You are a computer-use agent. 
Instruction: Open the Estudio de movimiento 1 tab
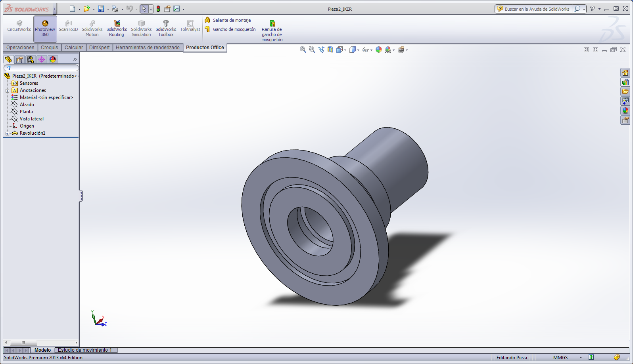tap(85, 350)
